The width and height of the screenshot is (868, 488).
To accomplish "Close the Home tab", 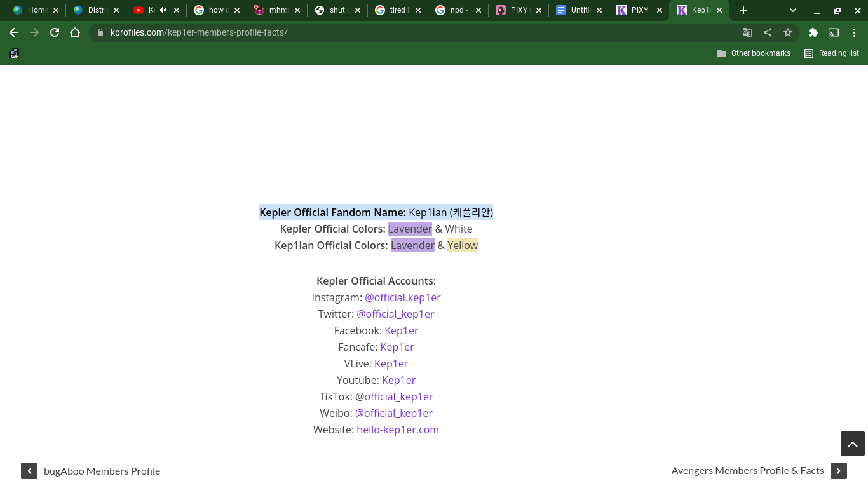I will tap(56, 10).
